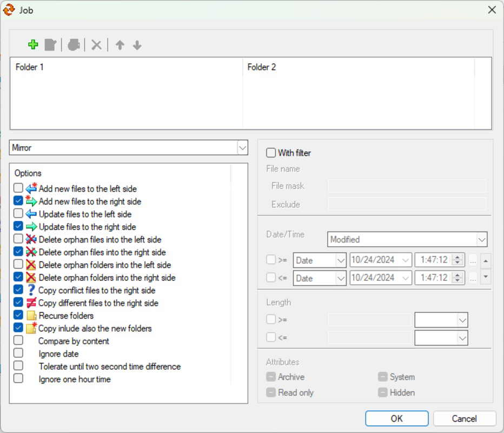Click green arrow icon of Update files to right
The height and width of the screenshot is (433, 504).
click(x=31, y=227)
